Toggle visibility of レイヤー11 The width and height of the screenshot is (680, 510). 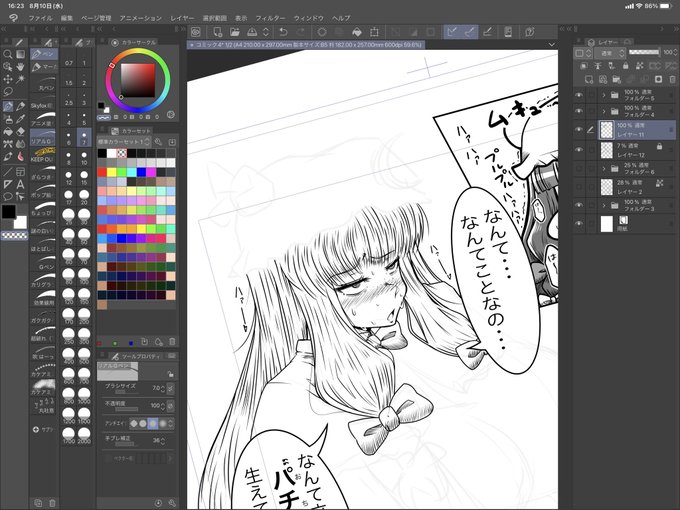[x=578, y=130]
